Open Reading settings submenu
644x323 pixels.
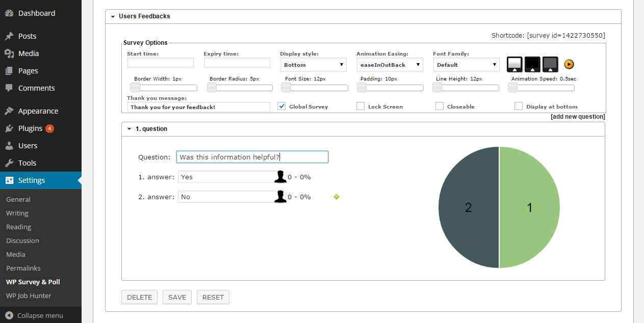(x=19, y=227)
